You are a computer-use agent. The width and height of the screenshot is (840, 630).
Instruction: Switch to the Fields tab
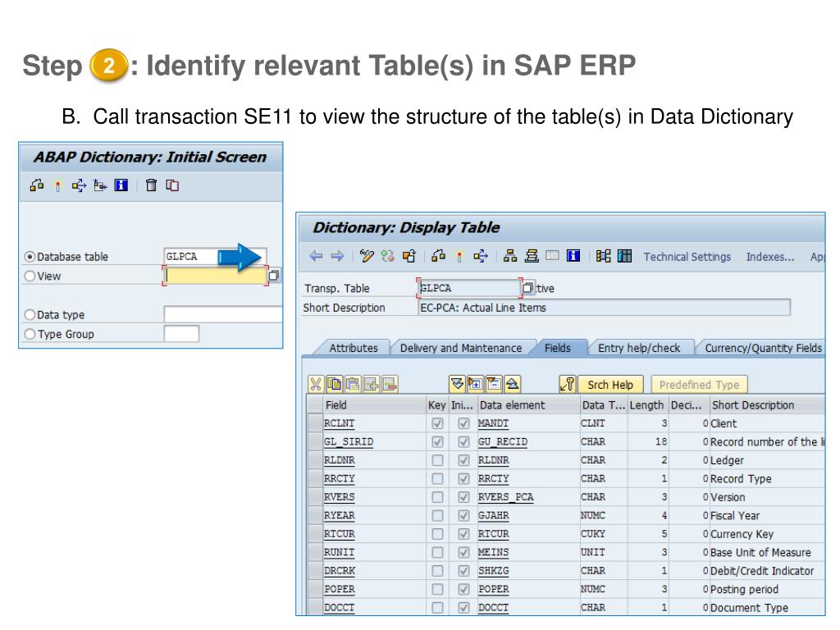558,348
